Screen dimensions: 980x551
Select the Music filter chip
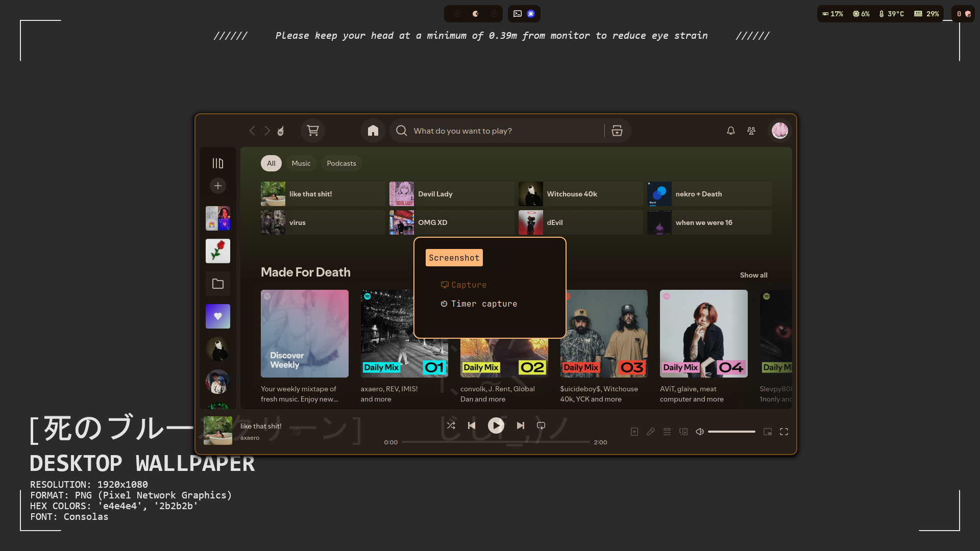tap(301, 163)
